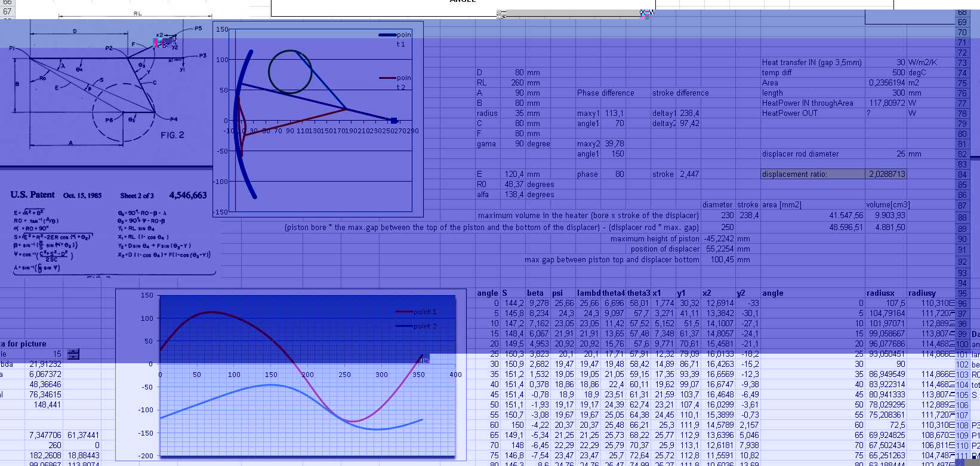The width and height of the screenshot is (980, 466).
Task: Select the 'displacement ratio:' cell
Action: coord(813,174)
